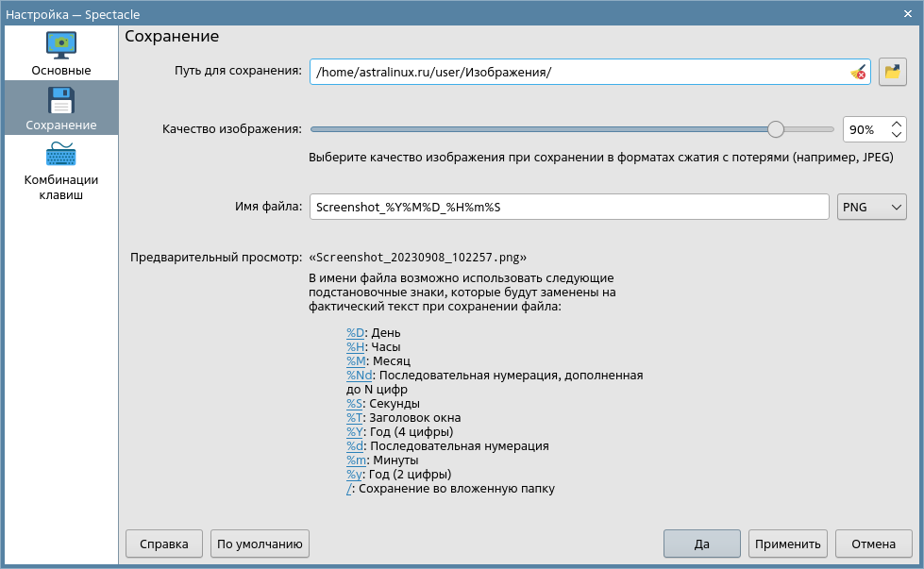Insert the %H hours placeholder link
This screenshot has height=569, width=924.
click(x=355, y=347)
